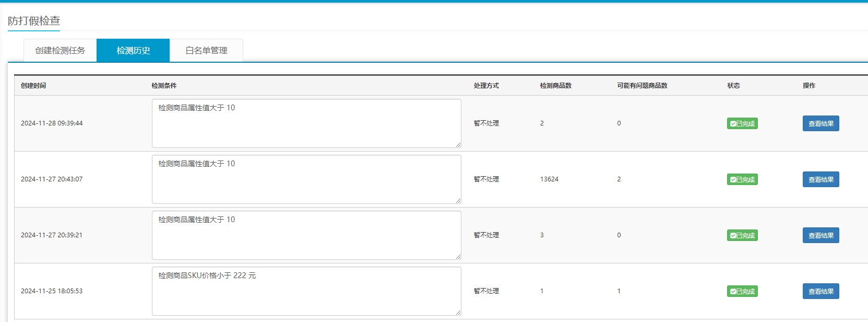The image size is (868, 322).
Task: Select the 检测历史 tab
Action: tap(133, 51)
